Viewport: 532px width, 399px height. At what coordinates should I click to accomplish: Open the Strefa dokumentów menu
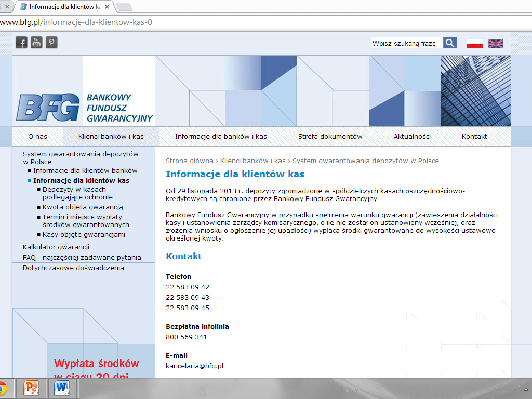pos(330,137)
